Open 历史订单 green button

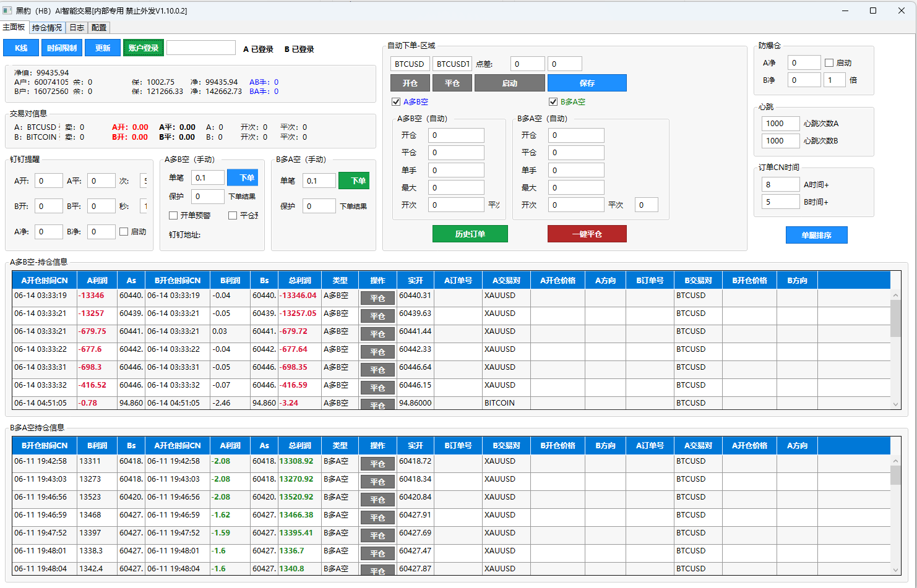pyautogui.click(x=470, y=234)
